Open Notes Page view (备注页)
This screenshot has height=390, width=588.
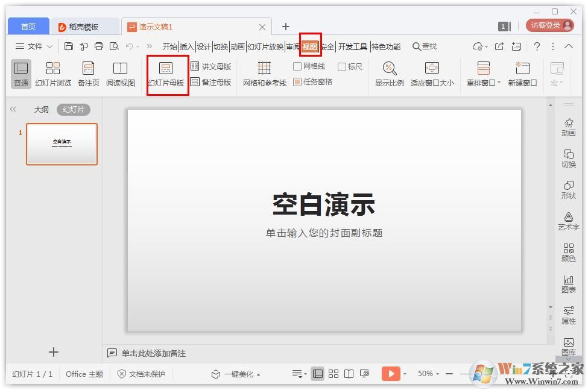click(88, 74)
